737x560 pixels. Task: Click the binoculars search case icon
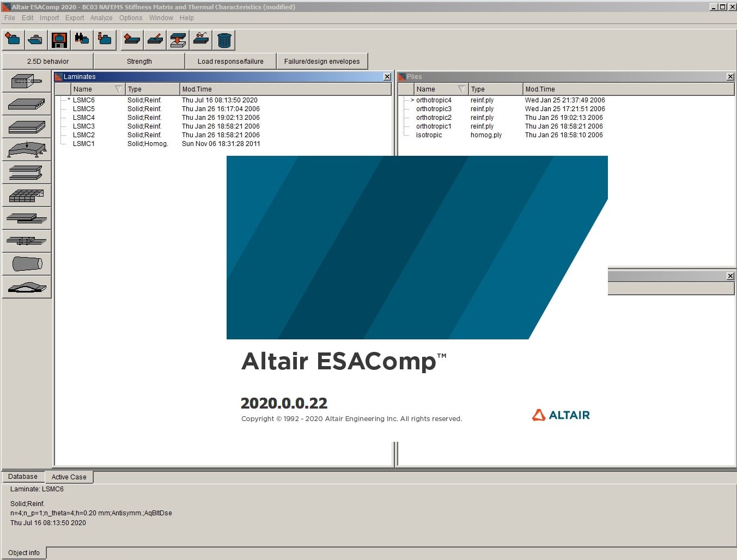click(x=82, y=39)
